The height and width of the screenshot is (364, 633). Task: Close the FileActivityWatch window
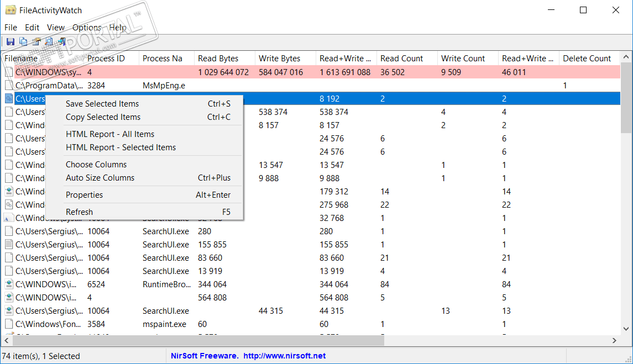coord(616,10)
